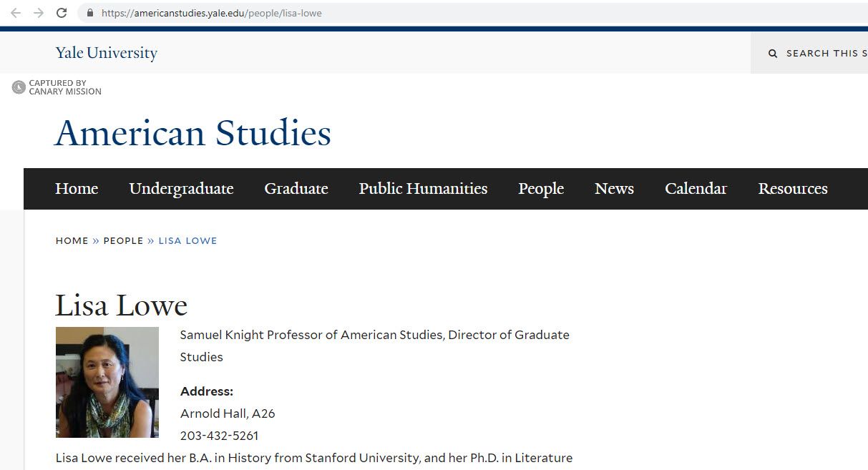The height and width of the screenshot is (470, 868).
Task: Click the search magnifier icon
Action: click(x=773, y=54)
